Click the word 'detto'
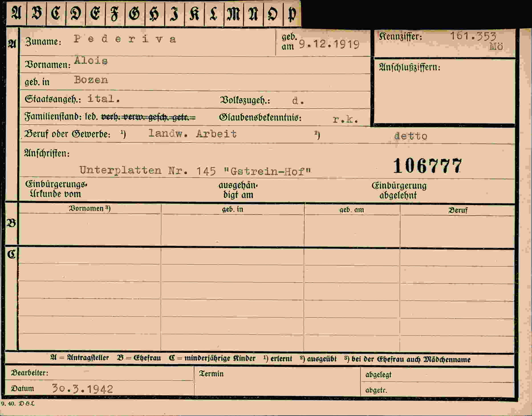532x416 pixels. point(411,136)
